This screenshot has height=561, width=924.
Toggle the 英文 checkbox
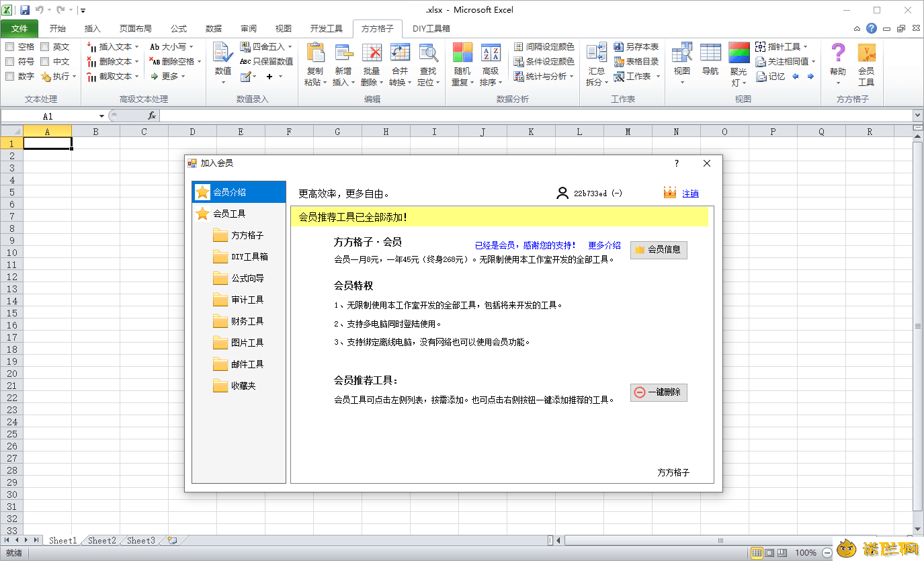click(44, 46)
